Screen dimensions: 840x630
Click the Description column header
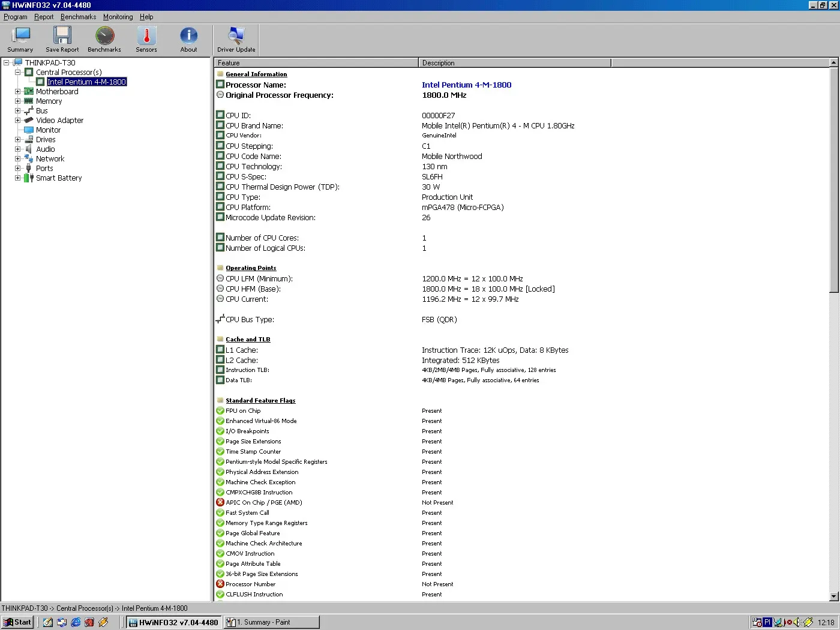(515, 62)
